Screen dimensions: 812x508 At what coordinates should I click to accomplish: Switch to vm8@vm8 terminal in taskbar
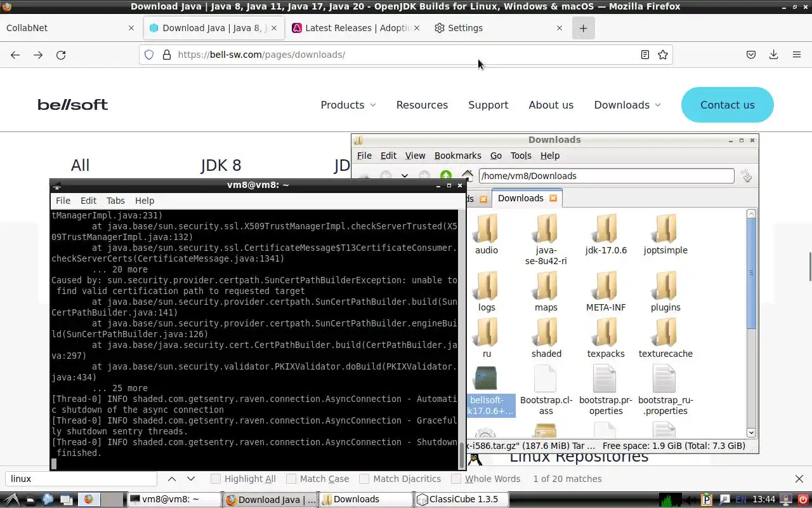pyautogui.click(x=174, y=499)
